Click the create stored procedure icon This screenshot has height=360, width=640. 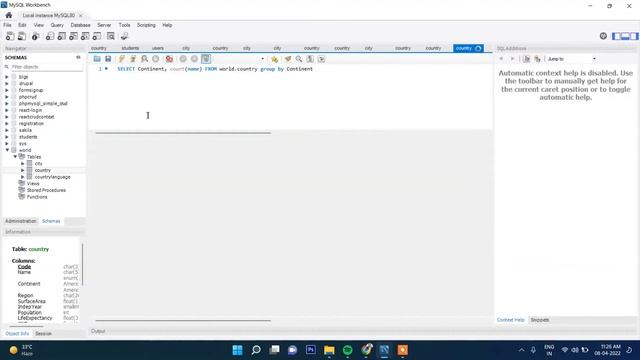[85, 36]
